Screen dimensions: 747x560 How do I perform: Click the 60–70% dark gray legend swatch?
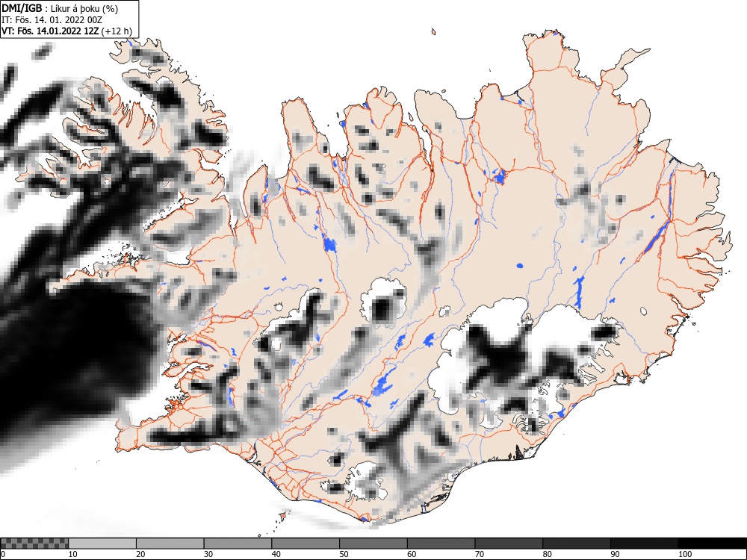[x=441, y=544]
